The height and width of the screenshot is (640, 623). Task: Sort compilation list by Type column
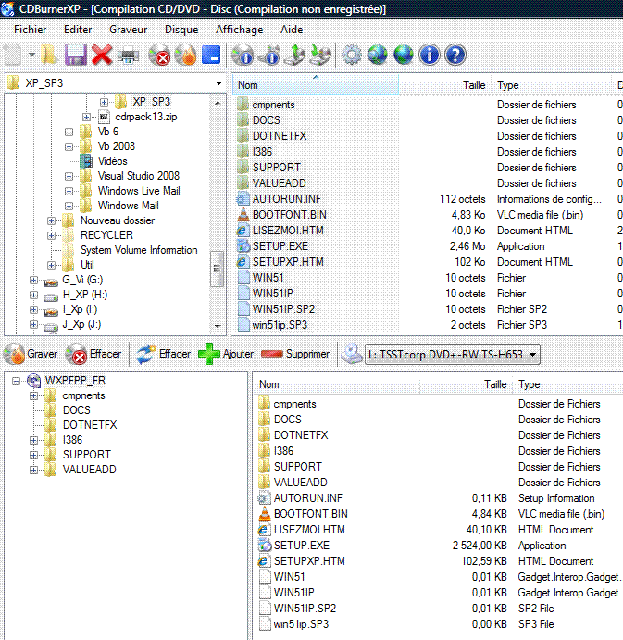pyautogui.click(x=568, y=384)
